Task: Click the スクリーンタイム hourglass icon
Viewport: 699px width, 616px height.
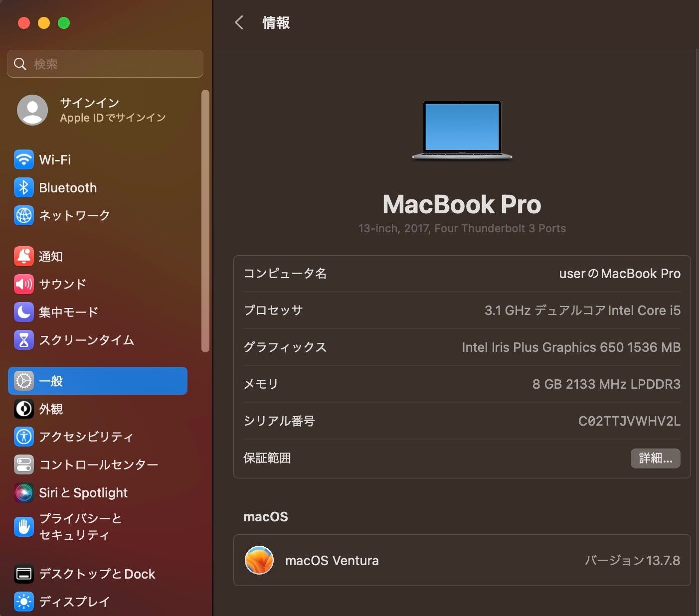Action: point(24,340)
